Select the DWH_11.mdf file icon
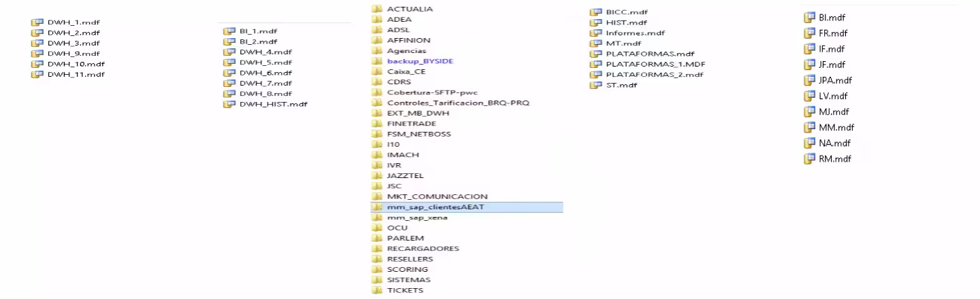The width and height of the screenshot is (980, 299). [37, 74]
